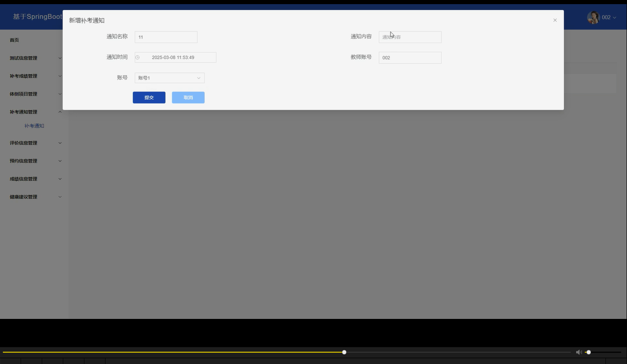Image resolution: width=627 pixels, height=364 pixels.
Task: Close the 新增补考通知 dialog
Action: point(555,20)
